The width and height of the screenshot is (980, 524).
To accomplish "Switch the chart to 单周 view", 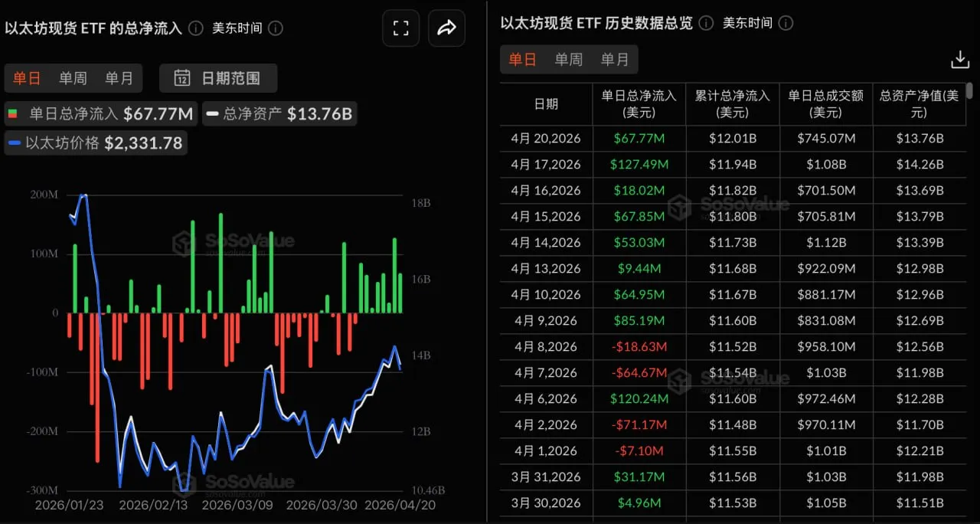I will [x=73, y=78].
